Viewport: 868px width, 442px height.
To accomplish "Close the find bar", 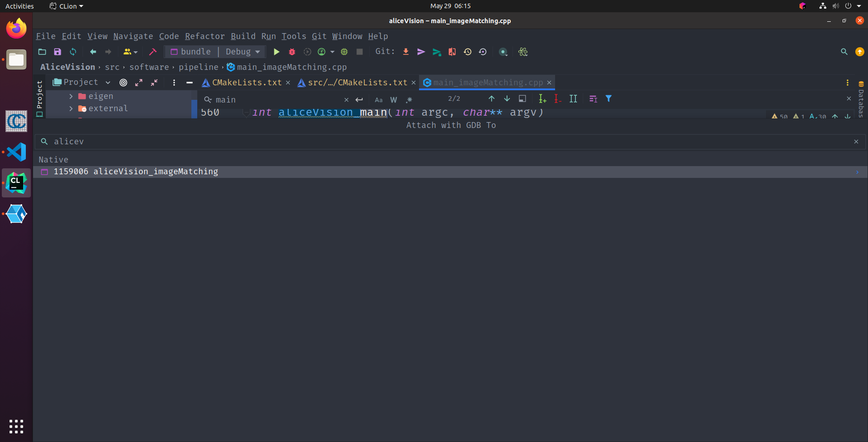I will point(849,98).
